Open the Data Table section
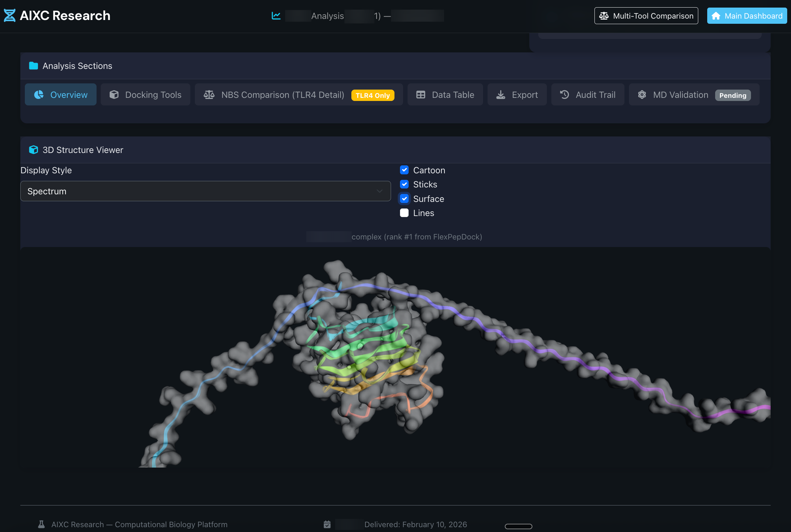This screenshot has width=791, height=532. click(x=445, y=94)
